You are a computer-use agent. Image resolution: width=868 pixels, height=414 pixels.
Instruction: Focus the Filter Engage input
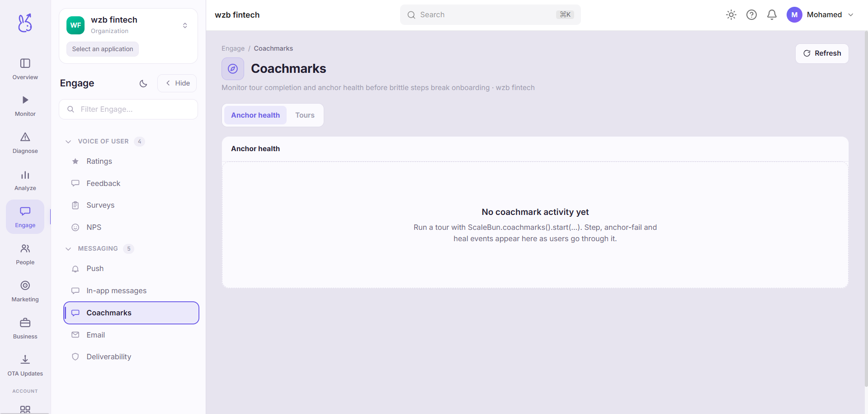[128, 109]
